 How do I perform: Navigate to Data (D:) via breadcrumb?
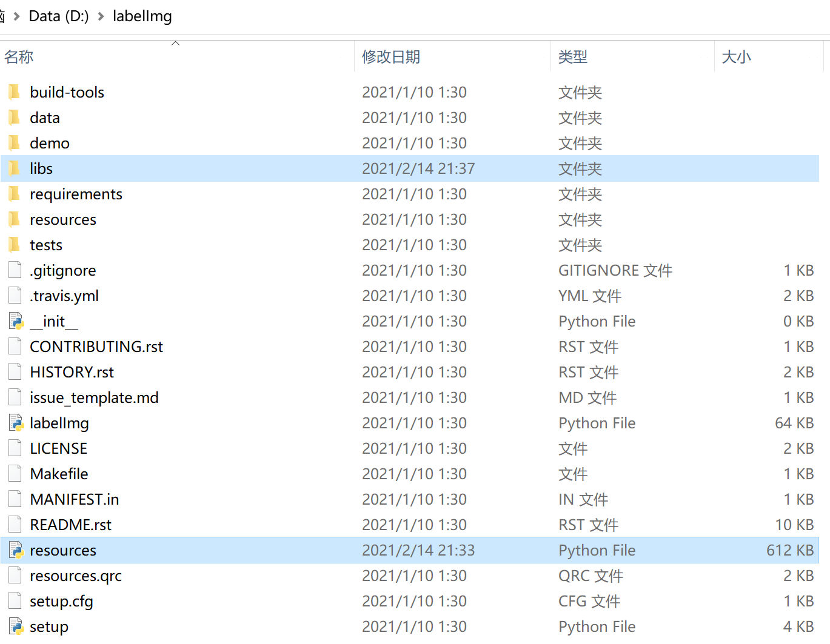(58, 16)
